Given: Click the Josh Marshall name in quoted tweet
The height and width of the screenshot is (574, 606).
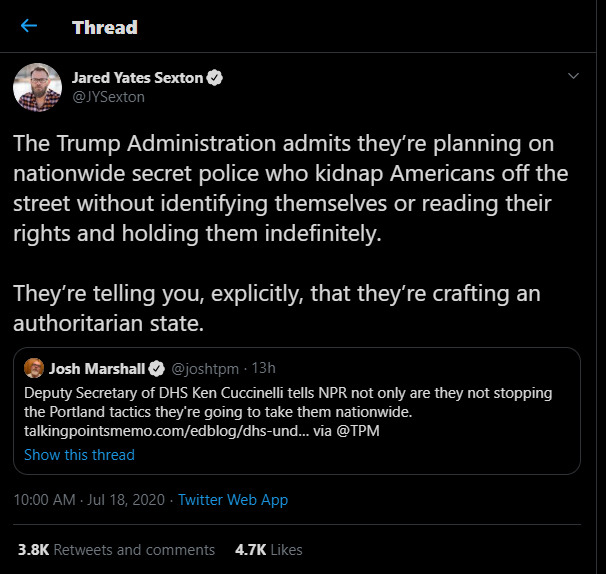Looking at the screenshot, I should pyautogui.click(x=90, y=367).
